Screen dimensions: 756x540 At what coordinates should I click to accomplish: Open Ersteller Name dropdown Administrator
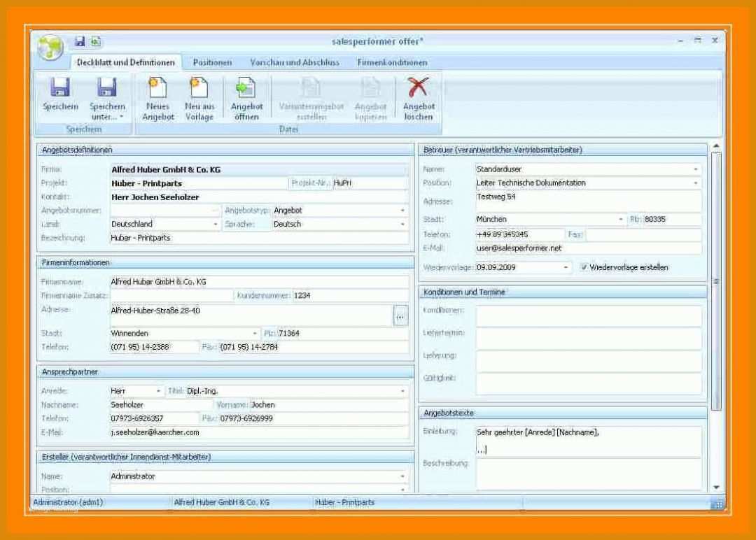coord(402,476)
